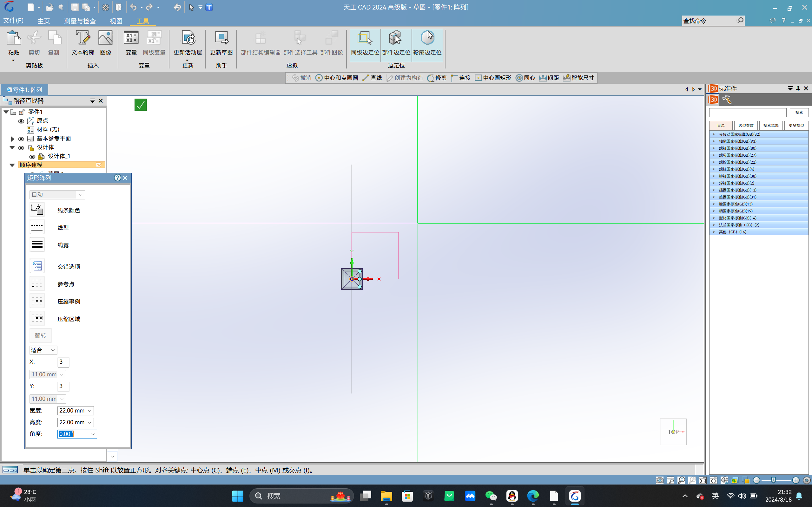Image resolution: width=812 pixels, height=507 pixels.
Task: Select the Distance (间距) dimension tool
Action: coord(549,78)
